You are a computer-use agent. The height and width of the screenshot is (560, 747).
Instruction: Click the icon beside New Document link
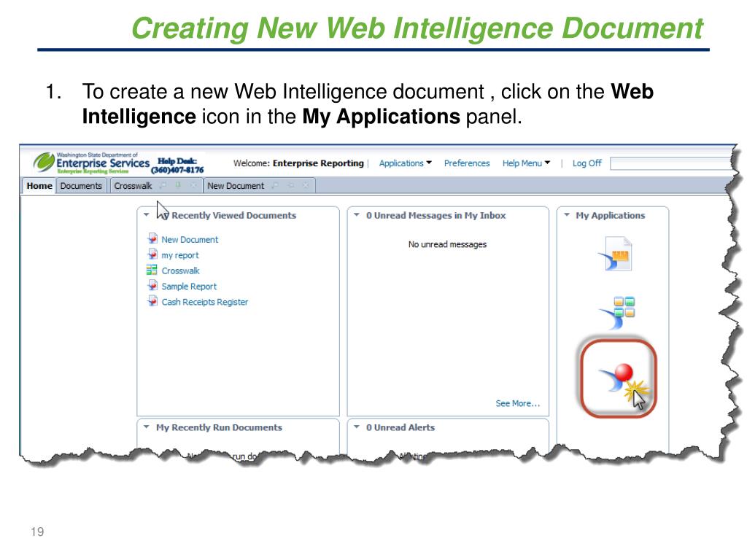[x=152, y=238]
